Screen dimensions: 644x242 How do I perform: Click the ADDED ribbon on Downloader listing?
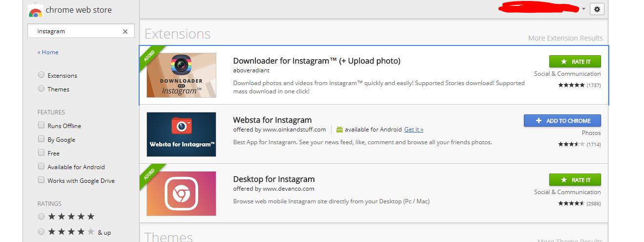[151, 57]
